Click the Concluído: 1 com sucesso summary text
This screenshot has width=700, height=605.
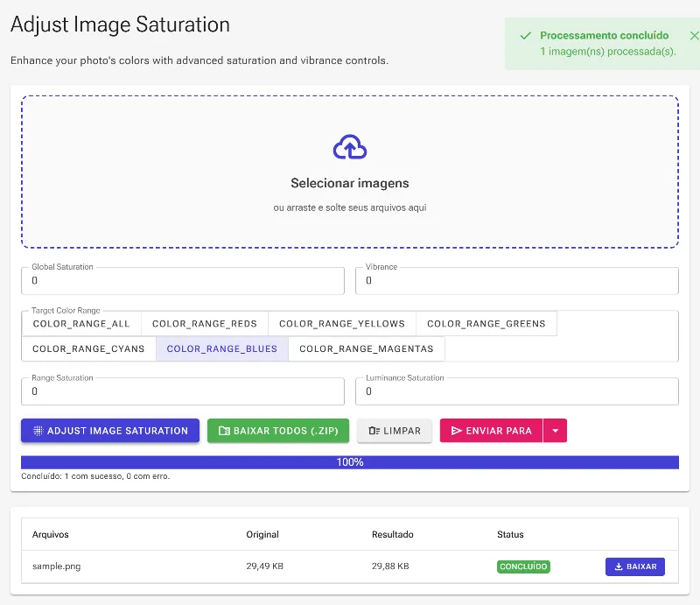point(95,476)
